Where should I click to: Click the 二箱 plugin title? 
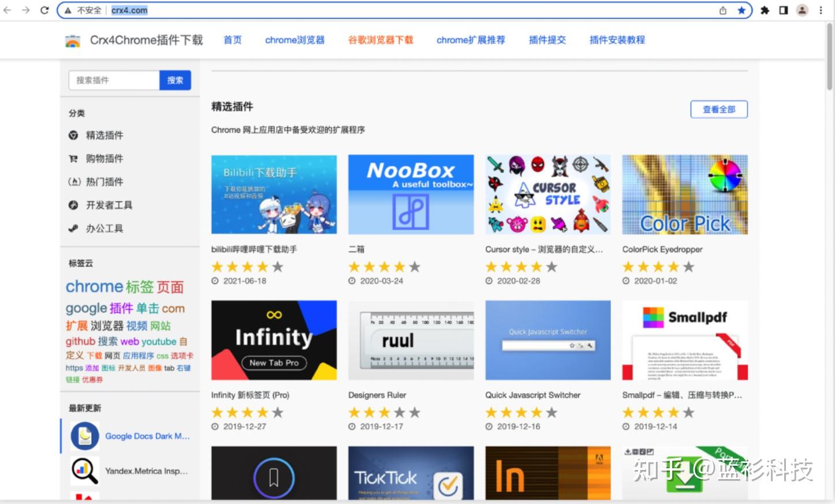coord(356,249)
